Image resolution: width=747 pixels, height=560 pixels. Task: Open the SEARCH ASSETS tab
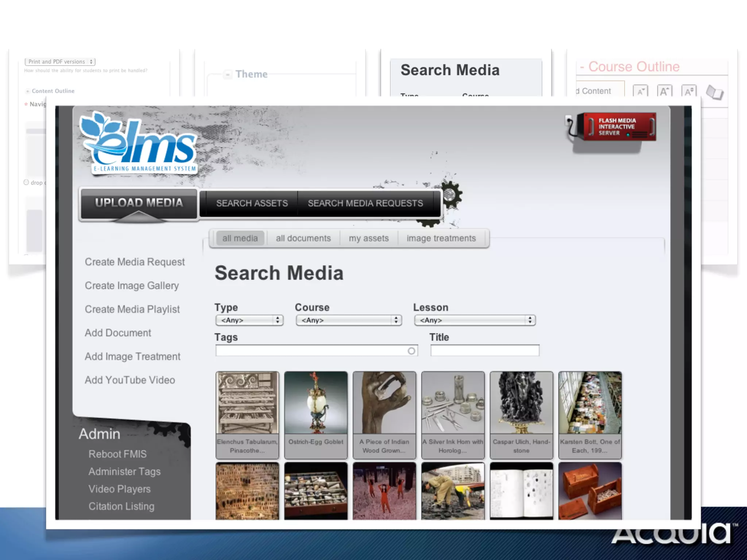click(x=252, y=203)
